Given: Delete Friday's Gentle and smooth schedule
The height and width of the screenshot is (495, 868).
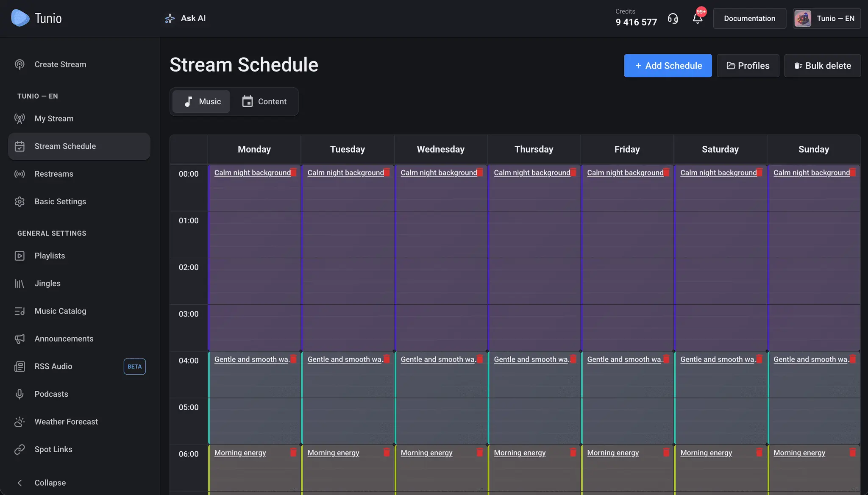Looking at the screenshot, I should 666,359.
